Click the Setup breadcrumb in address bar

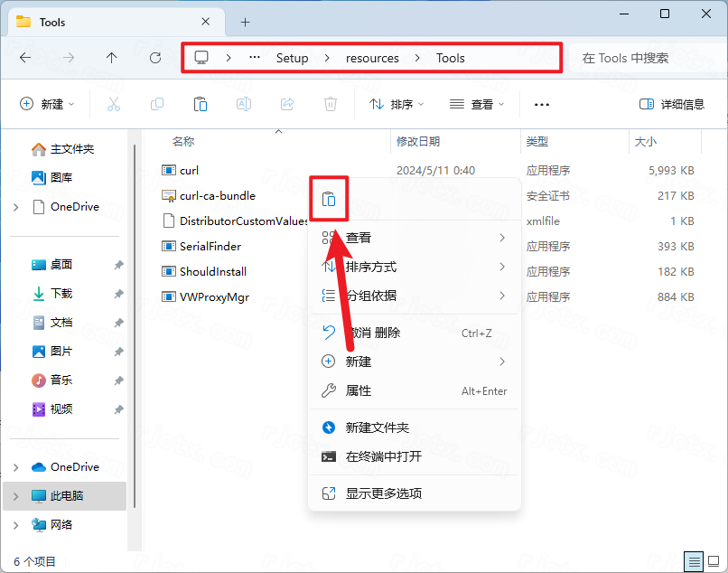tap(292, 58)
